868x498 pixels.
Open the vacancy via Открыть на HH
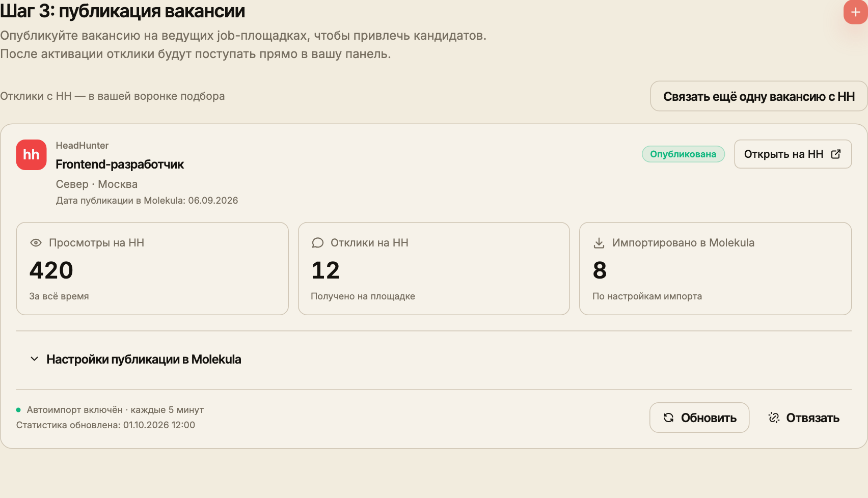(x=793, y=154)
